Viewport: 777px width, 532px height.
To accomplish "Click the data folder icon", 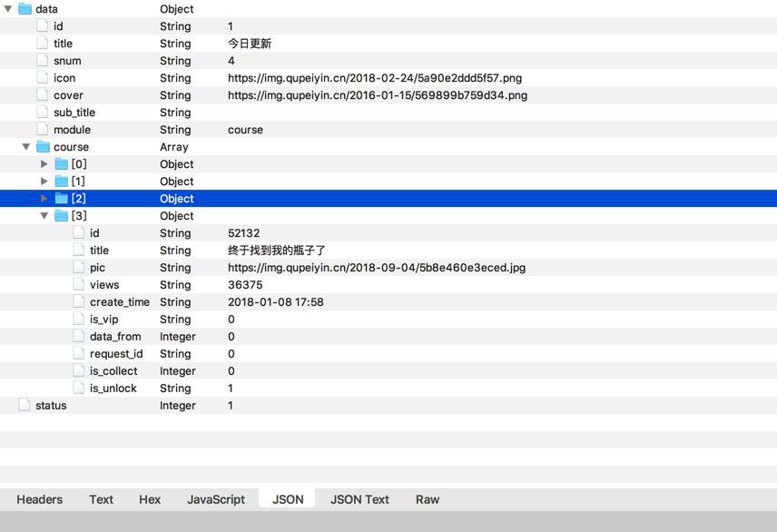I will [x=25, y=9].
